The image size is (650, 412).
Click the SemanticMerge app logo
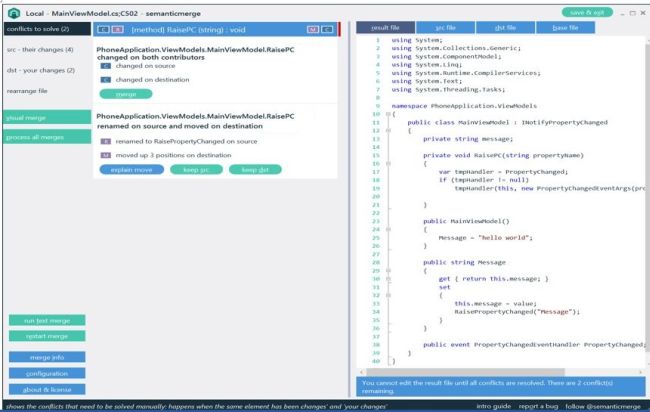[14, 13]
